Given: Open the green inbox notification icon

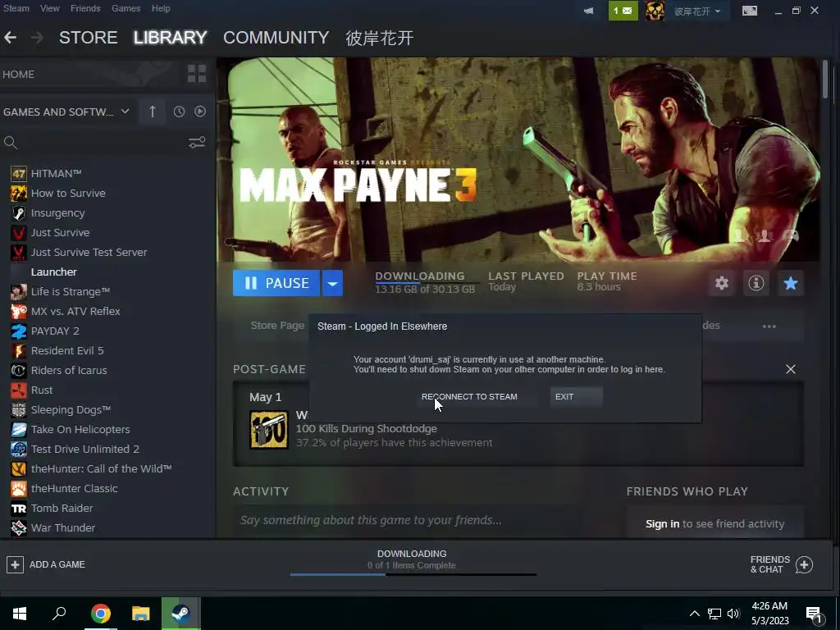Looking at the screenshot, I should 623,11.
